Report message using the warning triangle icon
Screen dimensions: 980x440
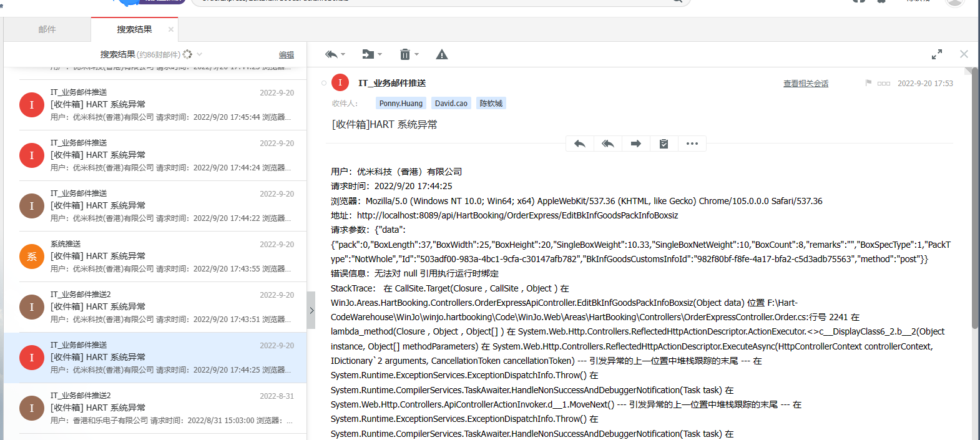coord(442,55)
